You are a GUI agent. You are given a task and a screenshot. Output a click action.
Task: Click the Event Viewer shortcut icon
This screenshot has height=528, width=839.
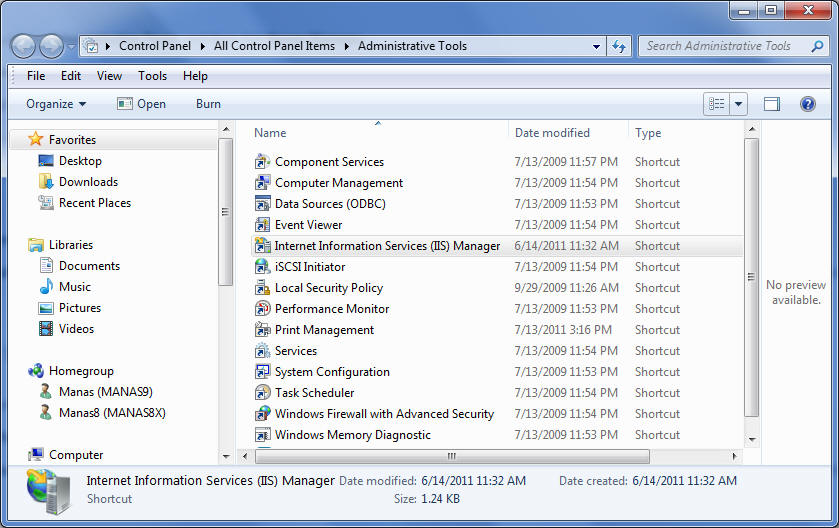click(262, 225)
